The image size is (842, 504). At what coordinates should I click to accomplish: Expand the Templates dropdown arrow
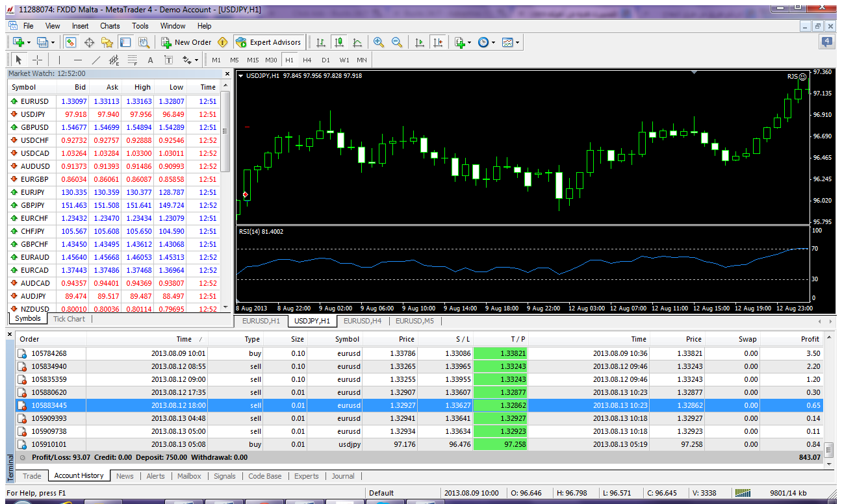(x=517, y=42)
